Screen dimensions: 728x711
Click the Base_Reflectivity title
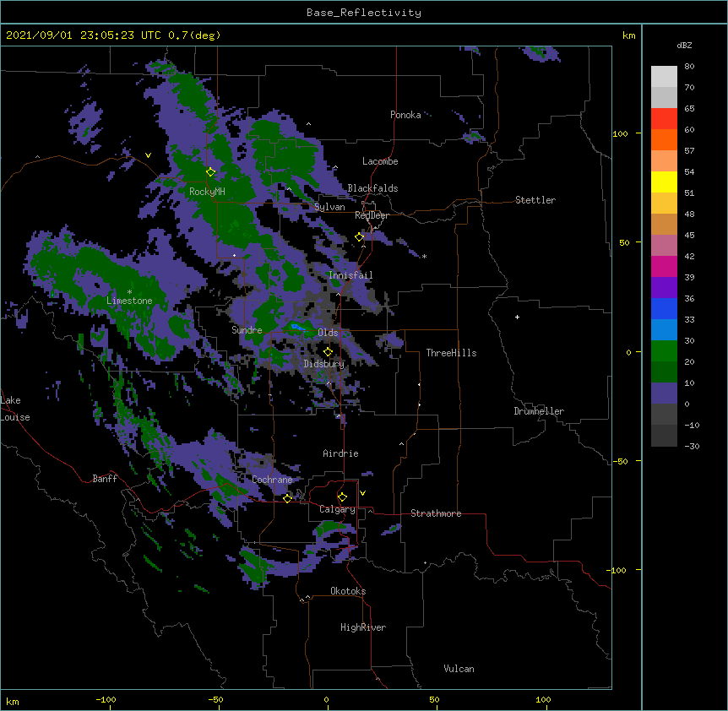[x=364, y=13]
